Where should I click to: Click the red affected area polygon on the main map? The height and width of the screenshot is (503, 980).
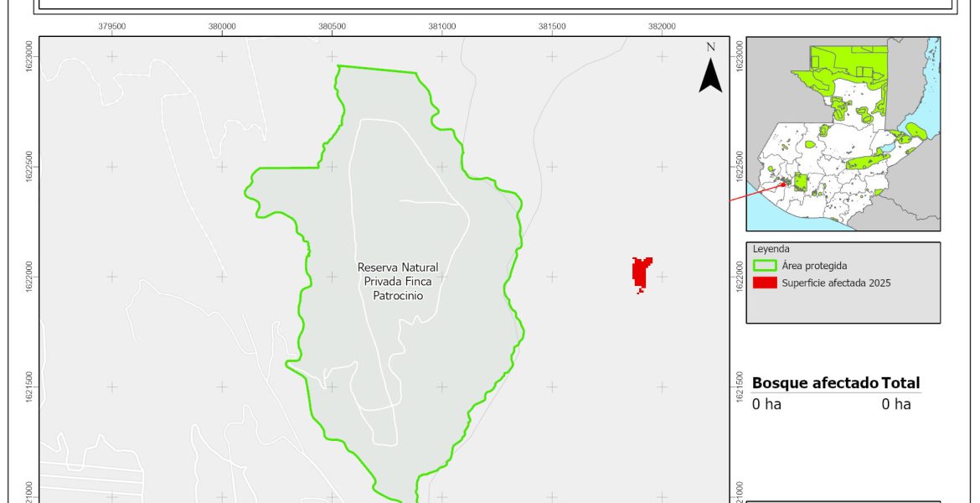tap(642, 273)
